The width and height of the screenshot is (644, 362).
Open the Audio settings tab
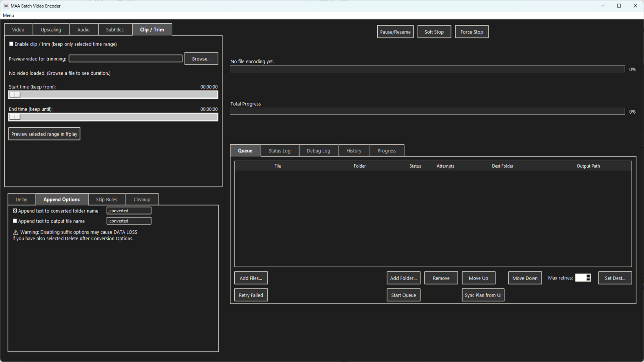84,29
